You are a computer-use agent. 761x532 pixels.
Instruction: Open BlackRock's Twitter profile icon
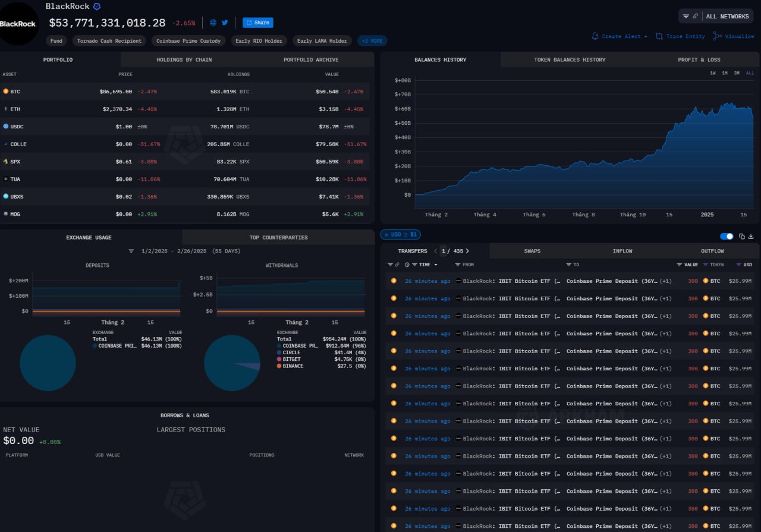(x=225, y=23)
